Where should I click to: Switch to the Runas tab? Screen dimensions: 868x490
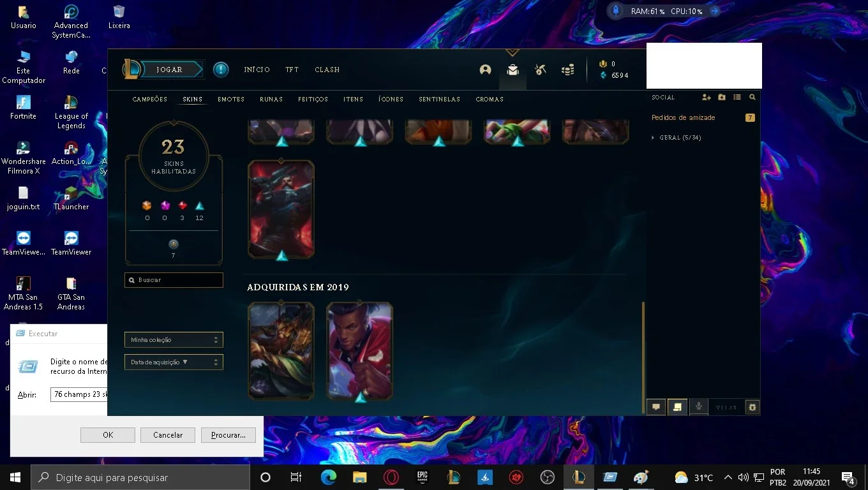click(x=271, y=100)
